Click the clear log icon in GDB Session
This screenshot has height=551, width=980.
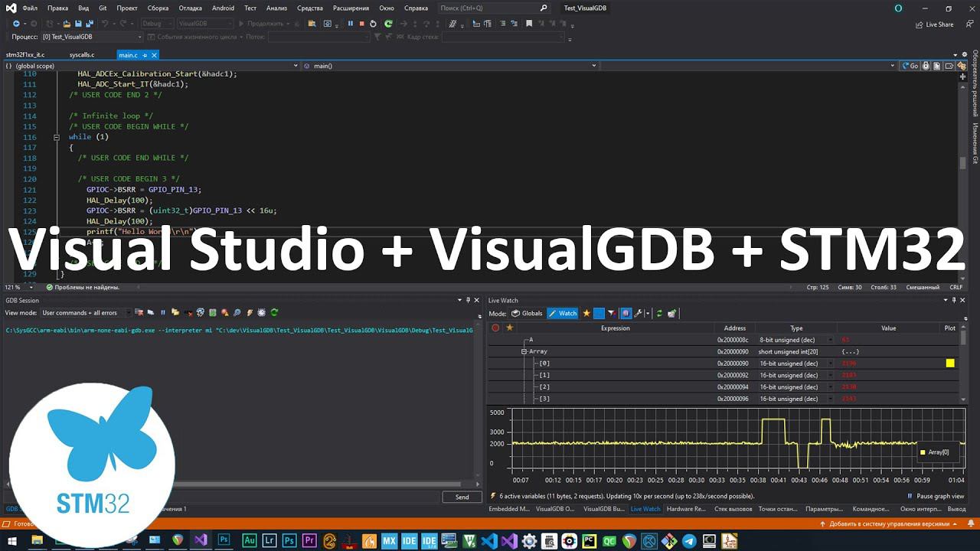[x=139, y=312]
